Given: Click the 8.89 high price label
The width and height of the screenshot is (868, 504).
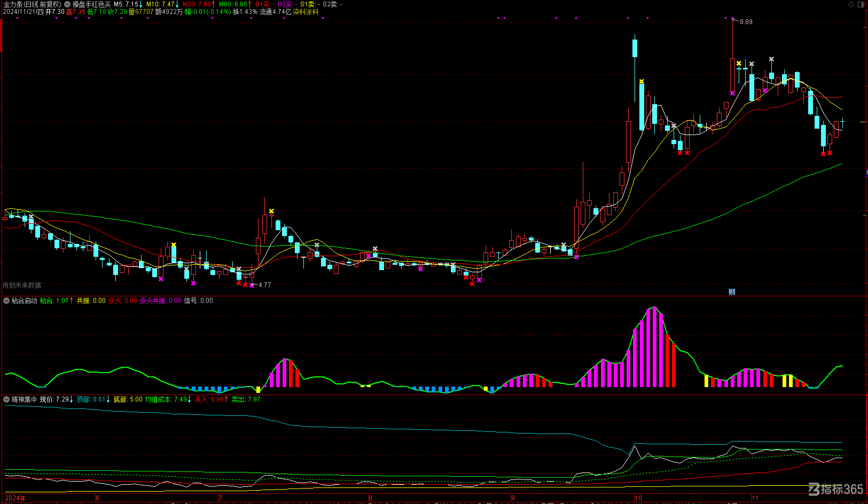Looking at the screenshot, I should (746, 22).
